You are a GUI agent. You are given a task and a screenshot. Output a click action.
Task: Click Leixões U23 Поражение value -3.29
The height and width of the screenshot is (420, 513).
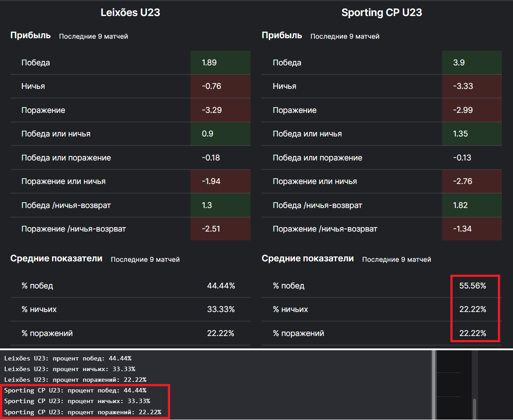(x=211, y=110)
